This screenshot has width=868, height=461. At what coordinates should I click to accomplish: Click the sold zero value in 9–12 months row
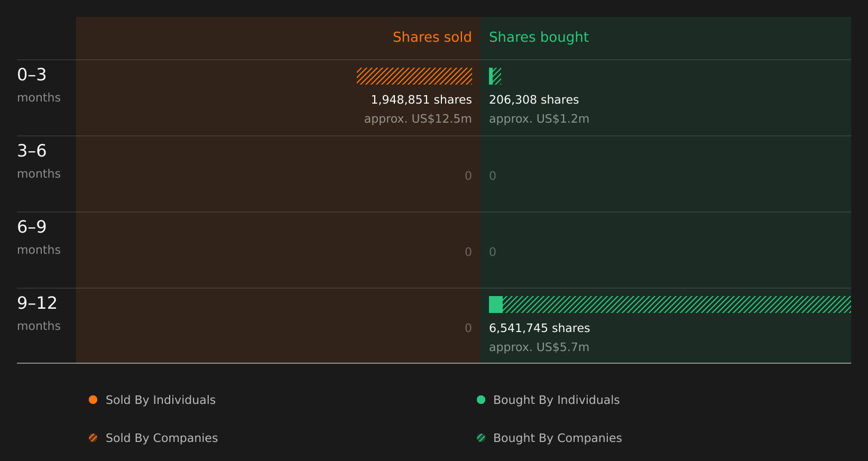coord(468,328)
